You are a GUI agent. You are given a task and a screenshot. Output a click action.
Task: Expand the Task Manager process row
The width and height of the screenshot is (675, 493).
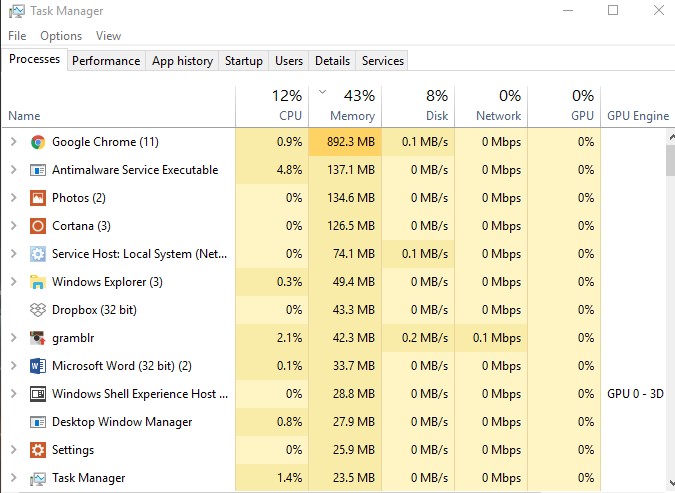coord(13,477)
